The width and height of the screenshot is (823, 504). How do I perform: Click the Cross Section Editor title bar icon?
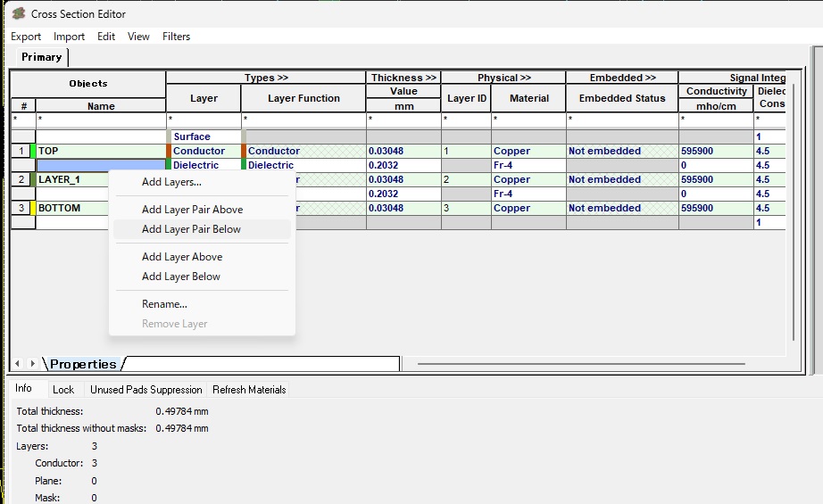pyautogui.click(x=18, y=13)
